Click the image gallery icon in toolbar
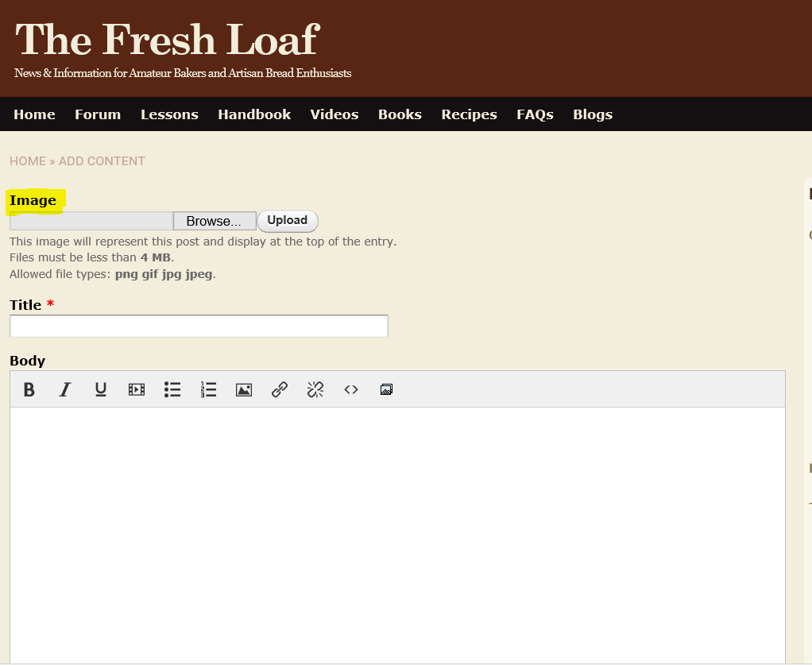This screenshot has width=812, height=665. pos(386,389)
